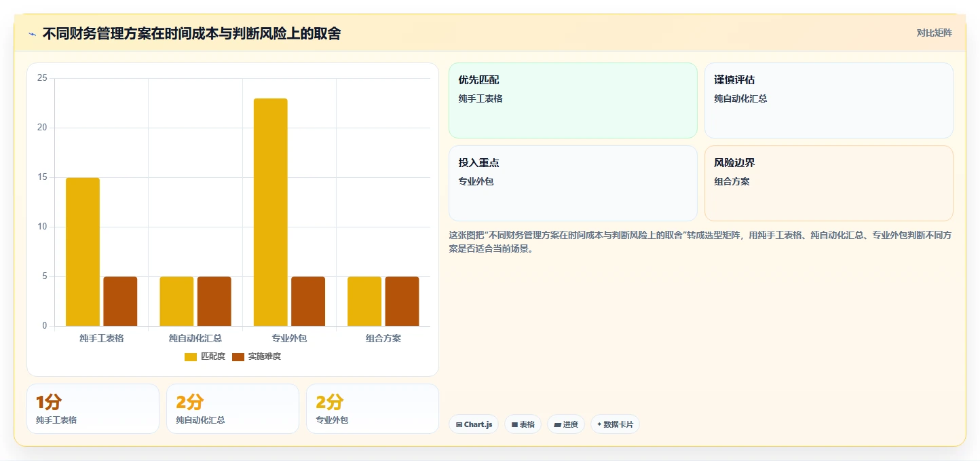
Task: Open the 优先匹配 card
Action: pos(573,100)
